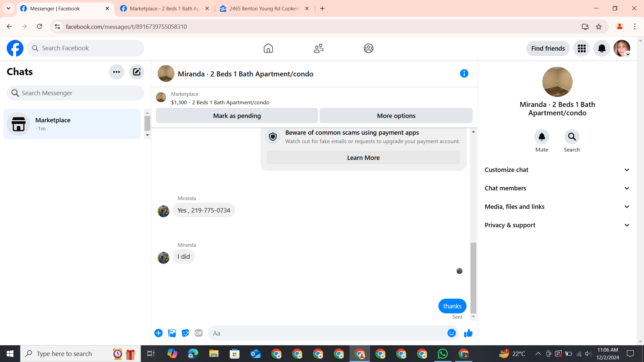Open the account profile picture menu
Viewport: 644px width, 362px height.
click(622, 49)
